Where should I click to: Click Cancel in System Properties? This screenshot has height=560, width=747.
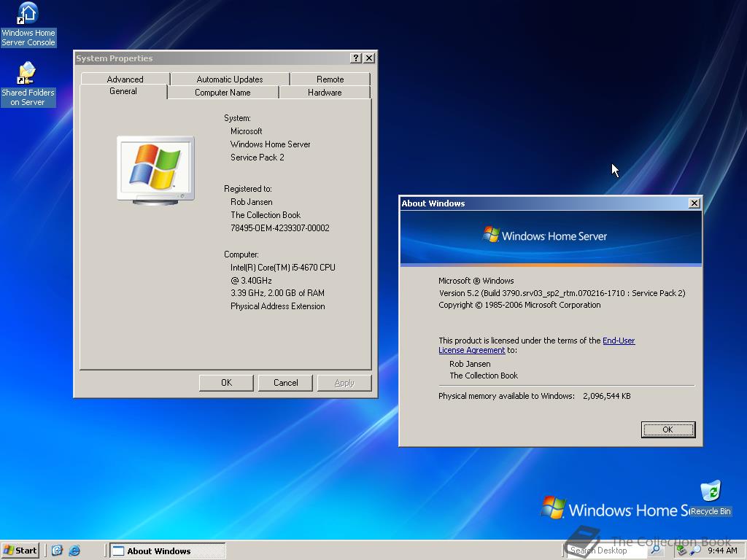click(x=285, y=383)
